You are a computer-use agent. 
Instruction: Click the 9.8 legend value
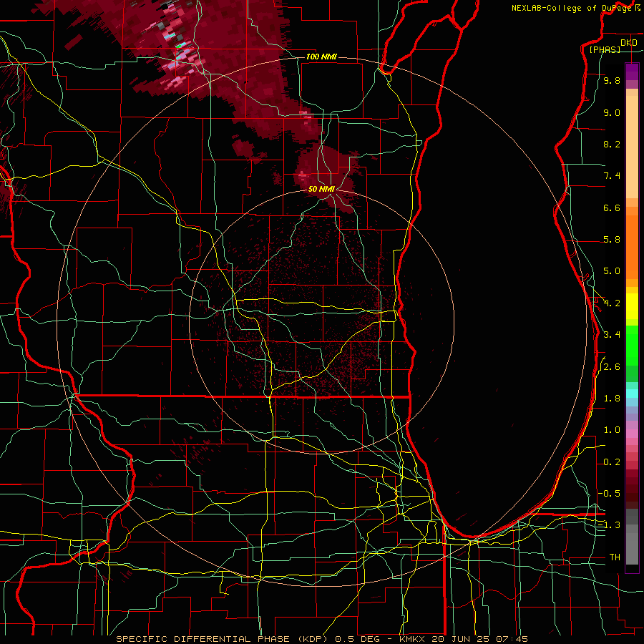(612, 81)
